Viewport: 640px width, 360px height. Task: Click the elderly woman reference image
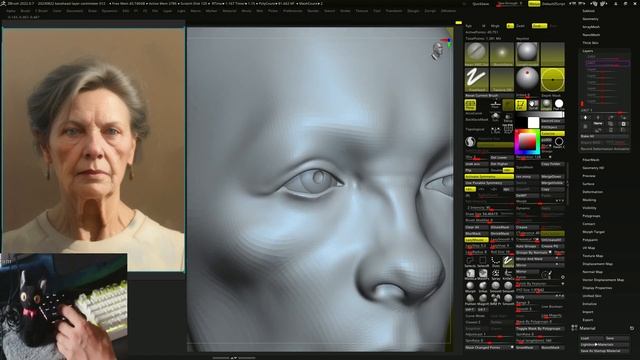93,149
